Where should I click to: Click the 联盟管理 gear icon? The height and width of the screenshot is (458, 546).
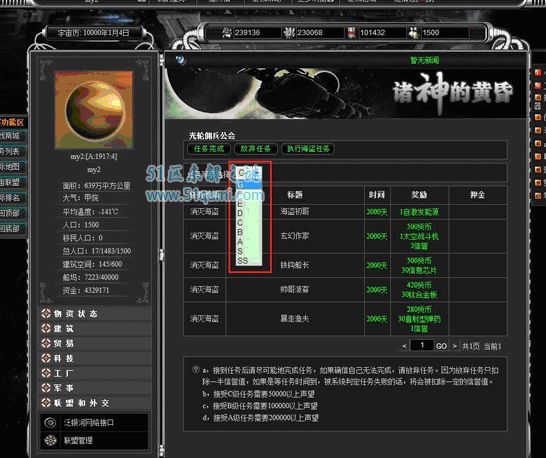(50, 440)
